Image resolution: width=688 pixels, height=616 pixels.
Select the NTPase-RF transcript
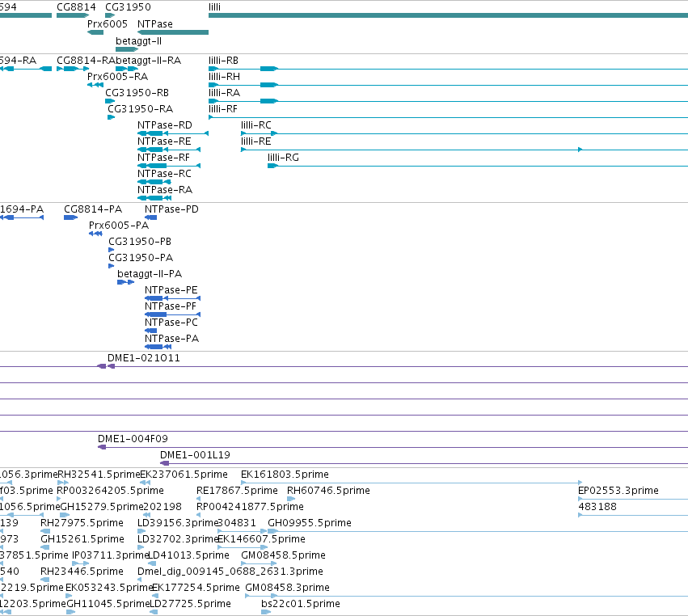click(x=169, y=166)
